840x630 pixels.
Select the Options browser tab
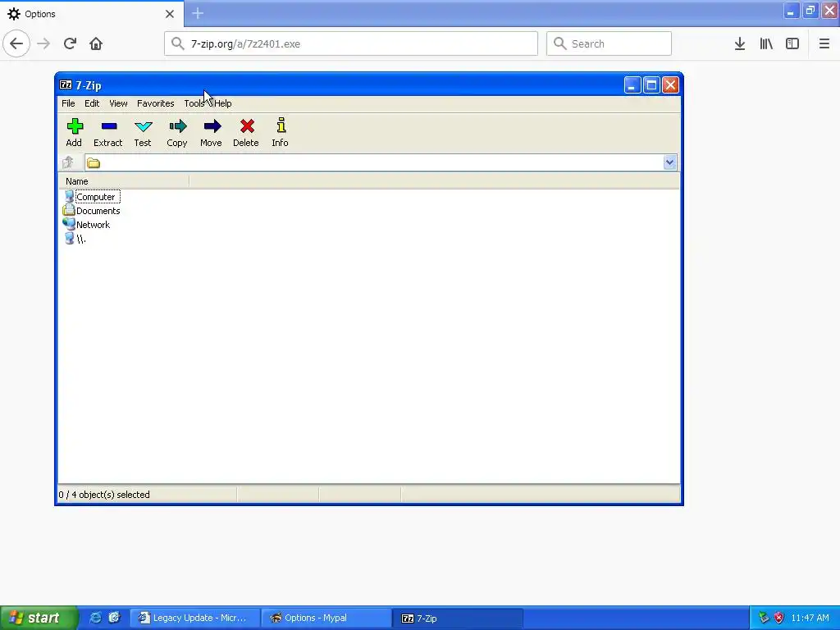(92, 14)
